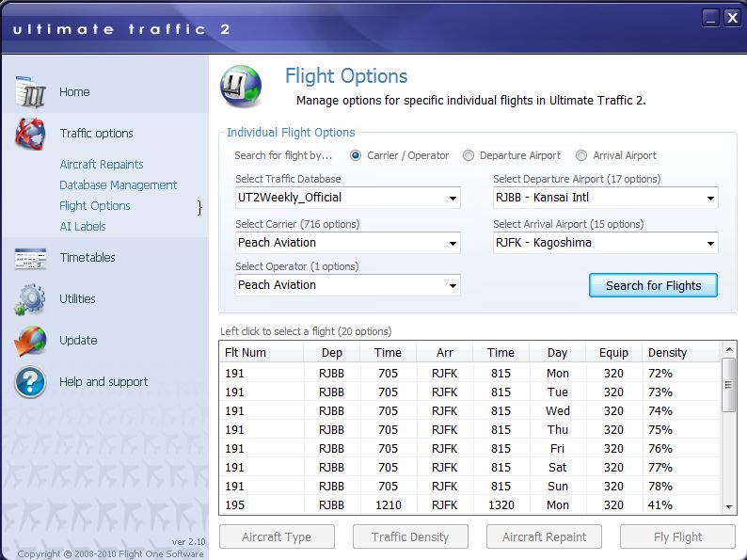Viewport: 747px width, 560px height.
Task: Go to AI Labels link
Action: click(83, 227)
